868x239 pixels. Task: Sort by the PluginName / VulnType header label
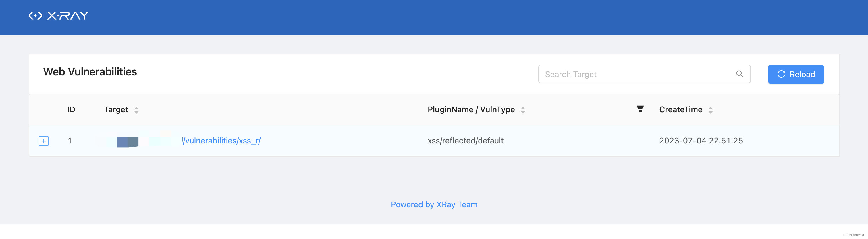[x=471, y=109]
